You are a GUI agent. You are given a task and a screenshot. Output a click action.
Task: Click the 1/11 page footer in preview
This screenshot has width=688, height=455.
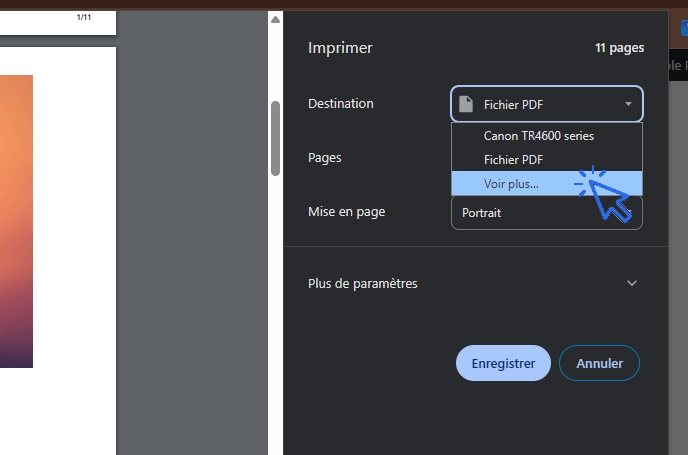pos(84,18)
